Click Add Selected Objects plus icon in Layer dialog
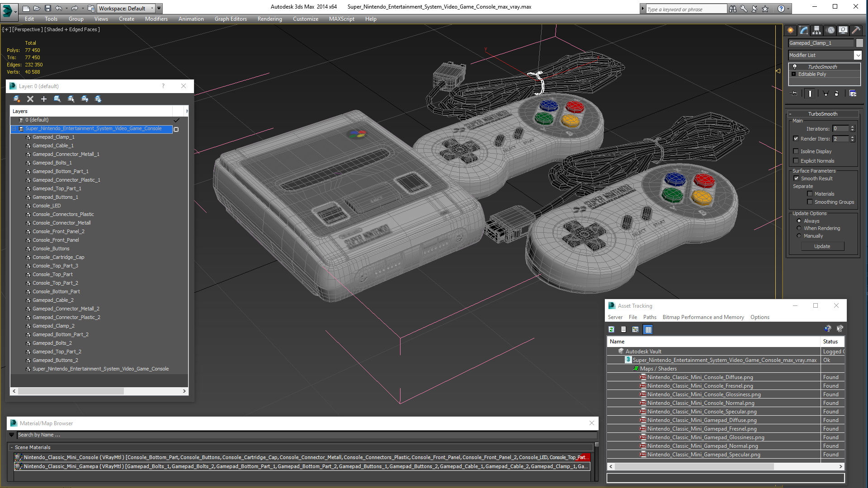Image resolution: width=868 pixels, height=488 pixels. [x=44, y=99]
